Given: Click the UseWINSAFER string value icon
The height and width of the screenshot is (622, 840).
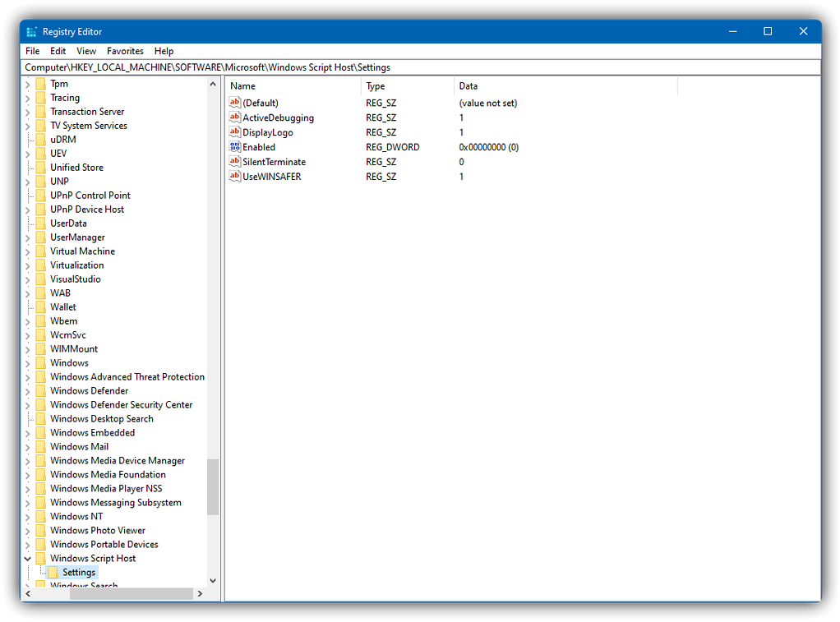Looking at the screenshot, I should pos(235,177).
